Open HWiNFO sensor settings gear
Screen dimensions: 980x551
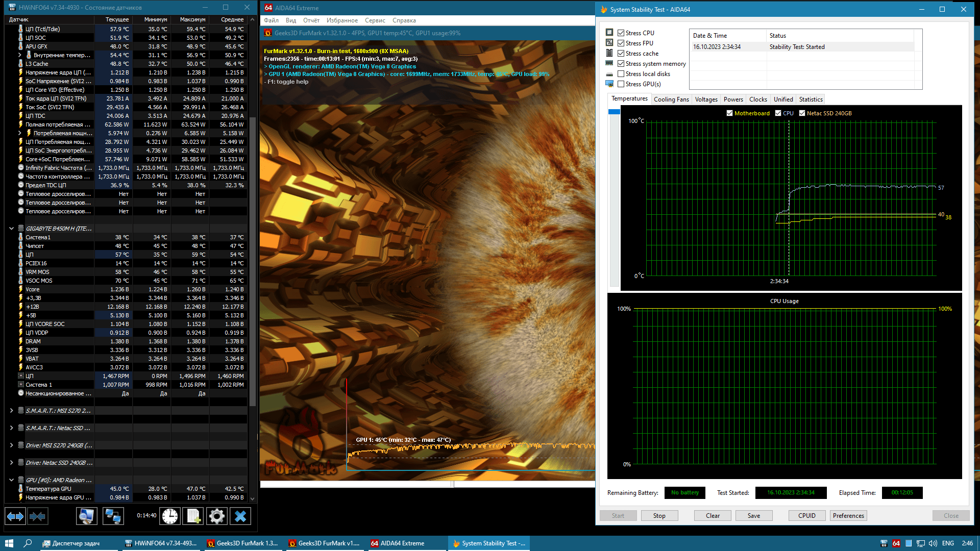[x=217, y=516]
